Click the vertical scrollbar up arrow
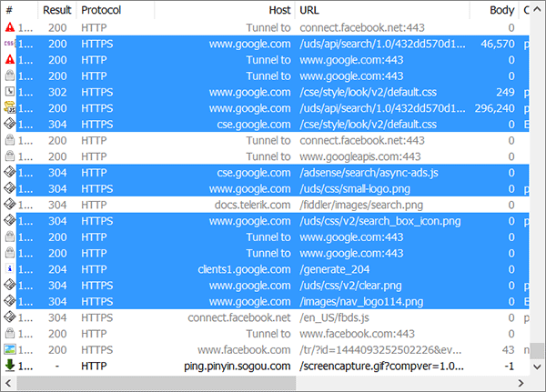Screen dimensions: 546x392 click(537, 10)
